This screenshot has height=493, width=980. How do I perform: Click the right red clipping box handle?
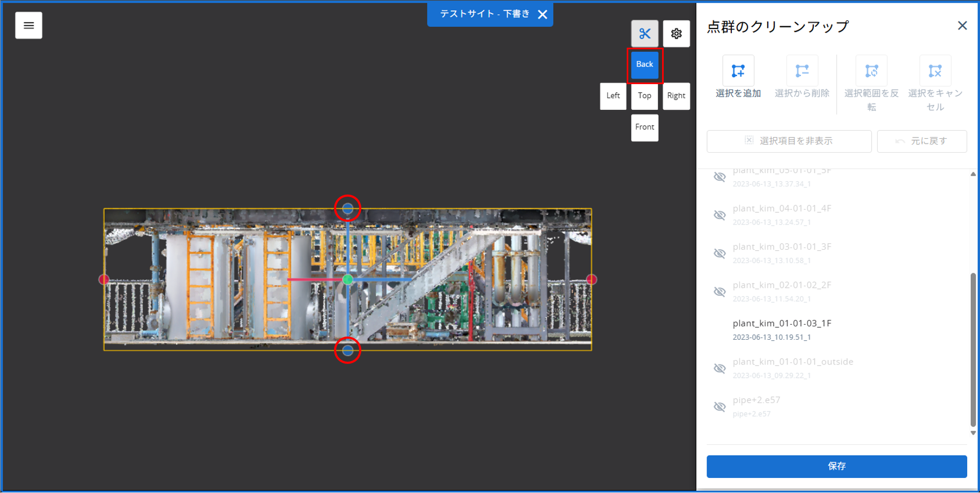(x=591, y=280)
